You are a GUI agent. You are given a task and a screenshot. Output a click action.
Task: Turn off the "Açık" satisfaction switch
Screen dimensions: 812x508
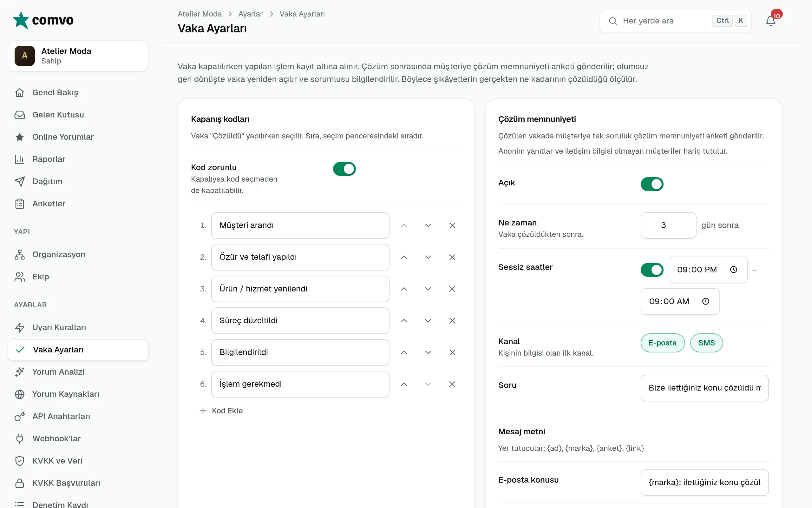(x=652, y=184)
